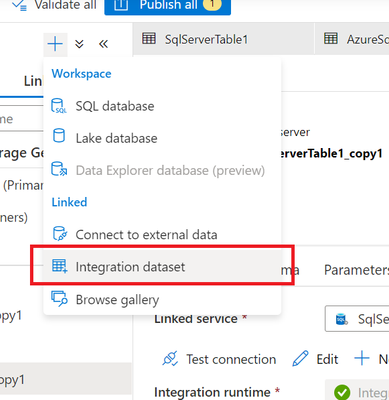389x400 pixels.
Task: Switch to the AzureSq tab
Action: click(x=352, y=39)
